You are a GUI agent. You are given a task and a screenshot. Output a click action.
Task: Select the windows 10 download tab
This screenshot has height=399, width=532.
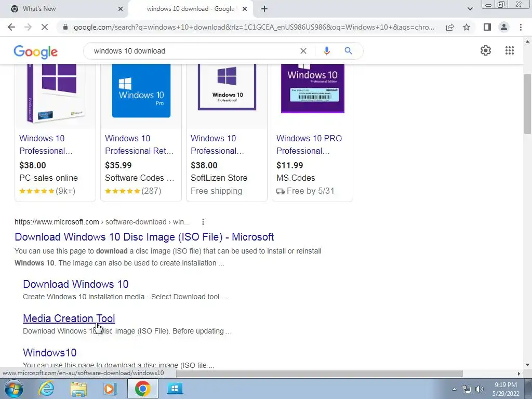point(191,9)
